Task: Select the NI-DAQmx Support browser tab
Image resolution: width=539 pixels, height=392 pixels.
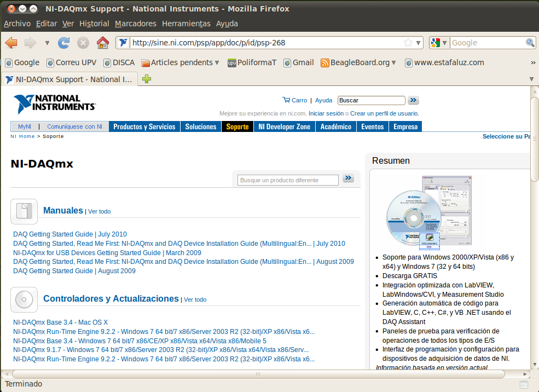Action: [x=69, y=79]
